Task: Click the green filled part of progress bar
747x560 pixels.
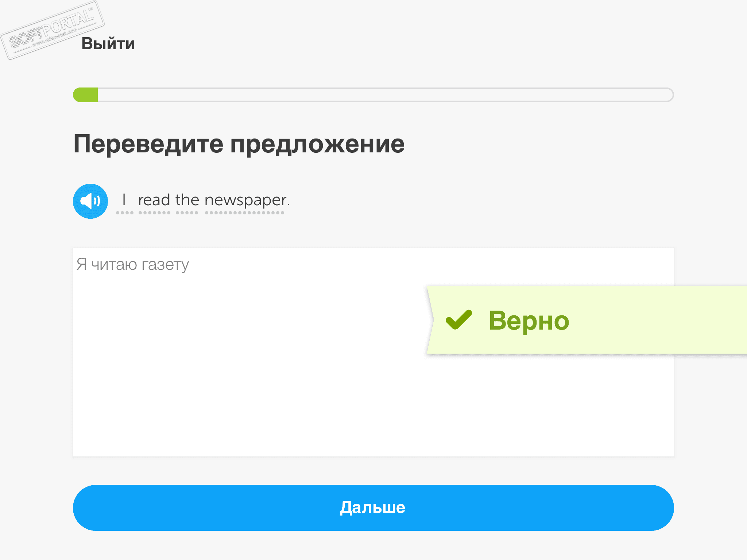Action: click(85, 95)
